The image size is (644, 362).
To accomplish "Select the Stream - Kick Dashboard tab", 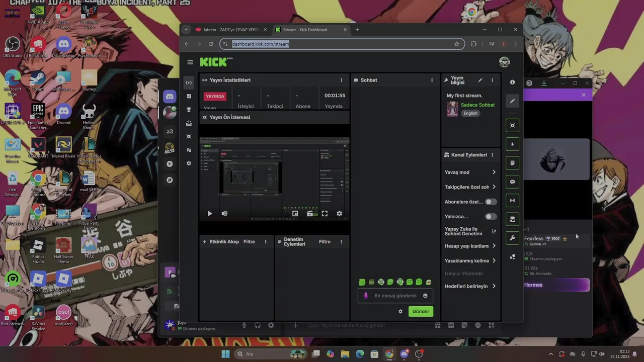I will 311,30.
